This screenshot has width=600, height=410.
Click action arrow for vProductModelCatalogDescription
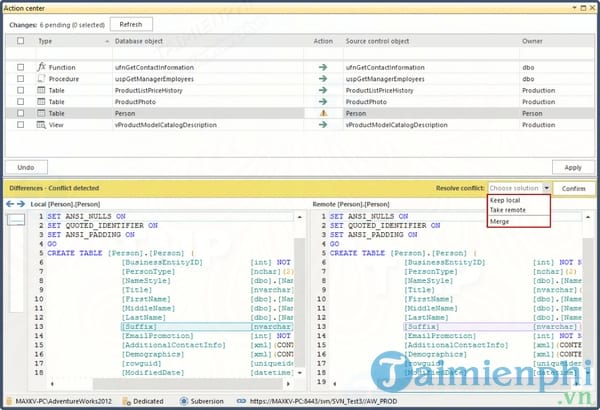323,124
